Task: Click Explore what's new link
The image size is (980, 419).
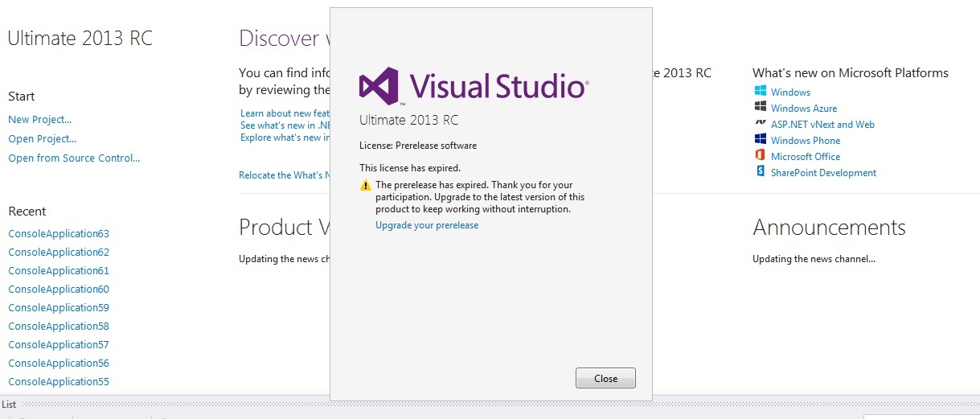Action: coord(285,138)
